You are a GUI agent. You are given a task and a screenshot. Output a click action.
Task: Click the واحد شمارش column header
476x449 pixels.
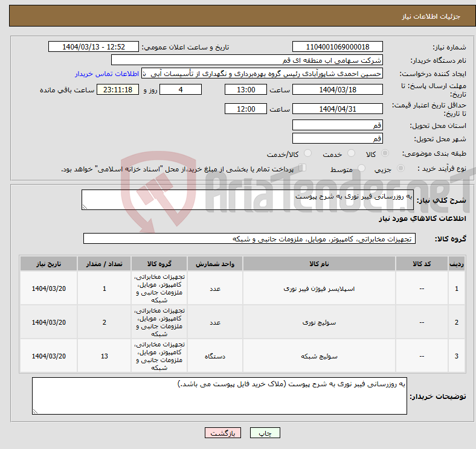[215, 264]
